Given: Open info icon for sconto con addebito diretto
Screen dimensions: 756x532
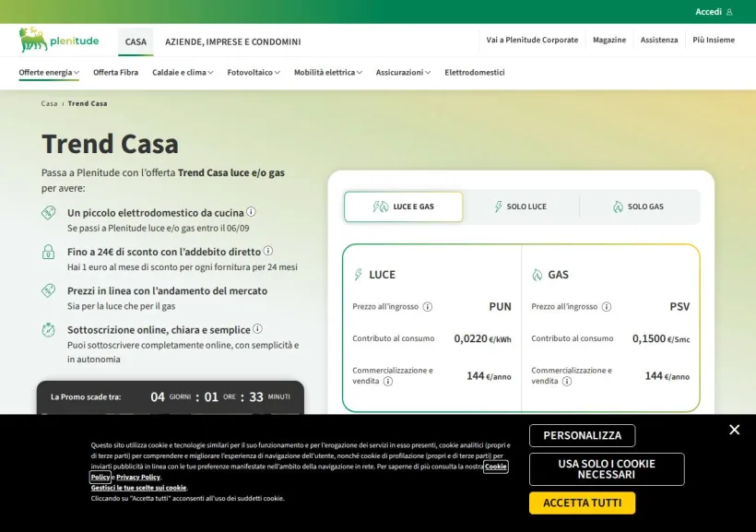Looking at the screenshot, I should tap(268, 251).
